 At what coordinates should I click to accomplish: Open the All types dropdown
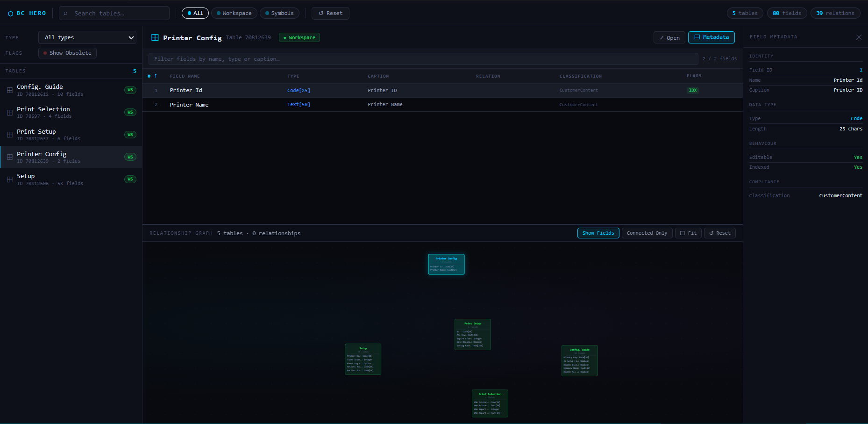[87, 37]
